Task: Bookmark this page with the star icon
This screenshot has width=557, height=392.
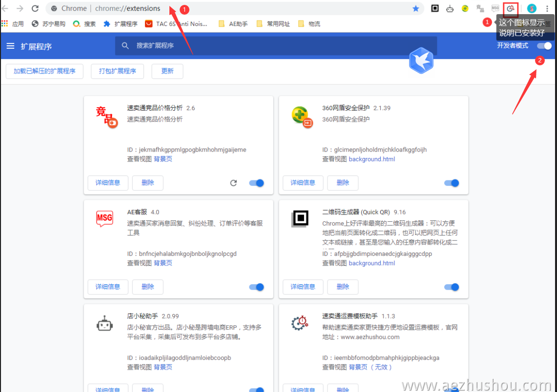Action: pos(415,8)
